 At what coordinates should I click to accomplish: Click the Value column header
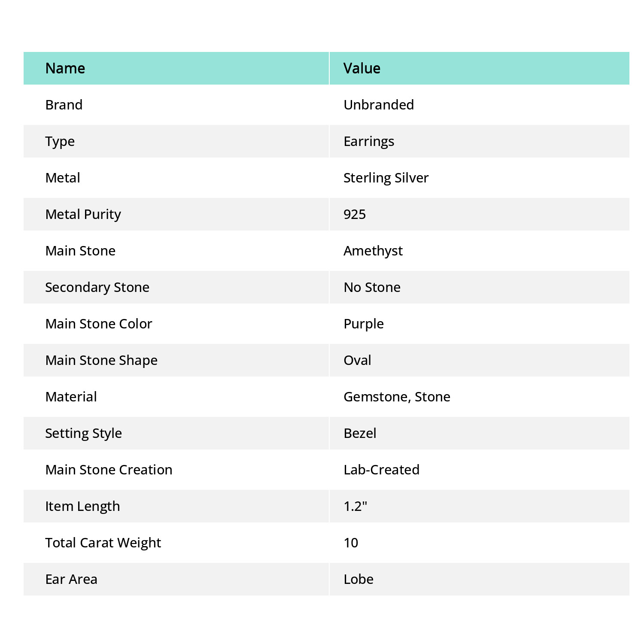click(x=480, y=68)
